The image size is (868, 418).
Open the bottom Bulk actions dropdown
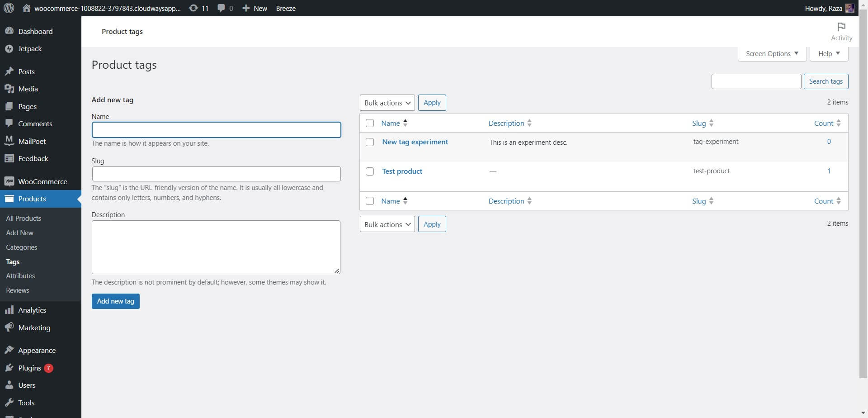pos(387,224)
